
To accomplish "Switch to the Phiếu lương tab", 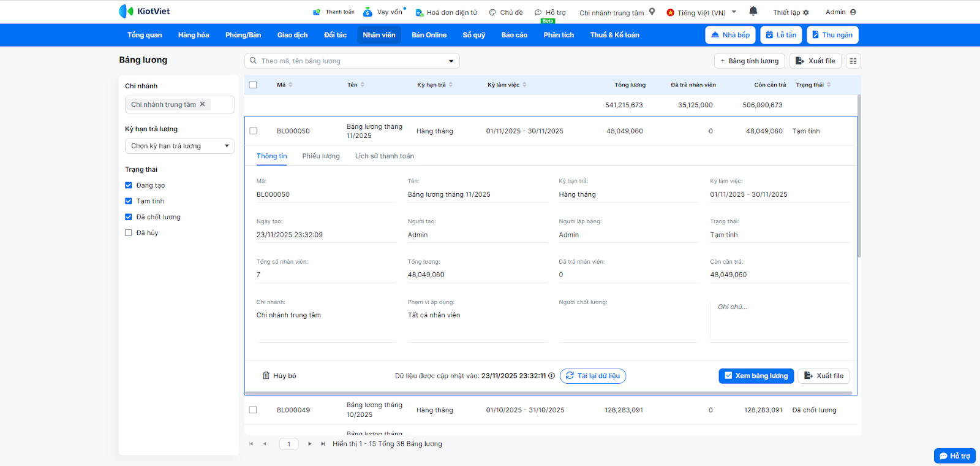I will click(321, 156).
